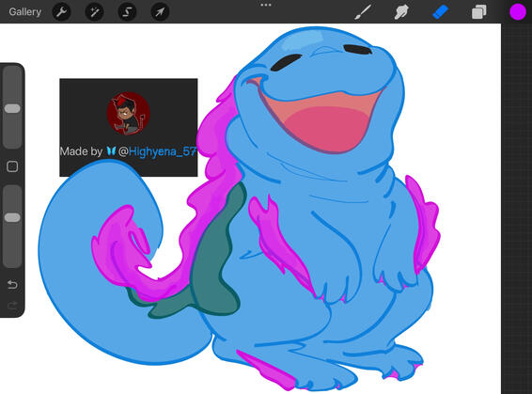Activate the Selection tool

tap(127, 12)
